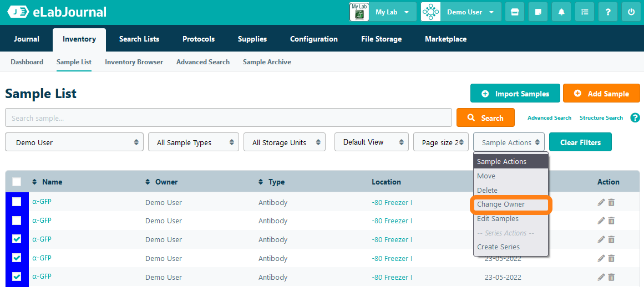Select Change Owner from Sample Actions menu

pos(501,204)
